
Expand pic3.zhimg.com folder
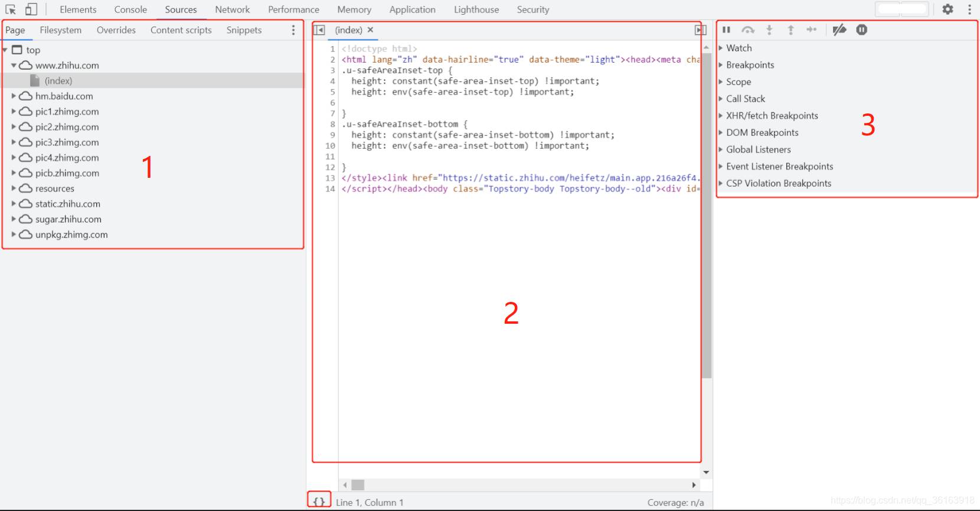14,142
